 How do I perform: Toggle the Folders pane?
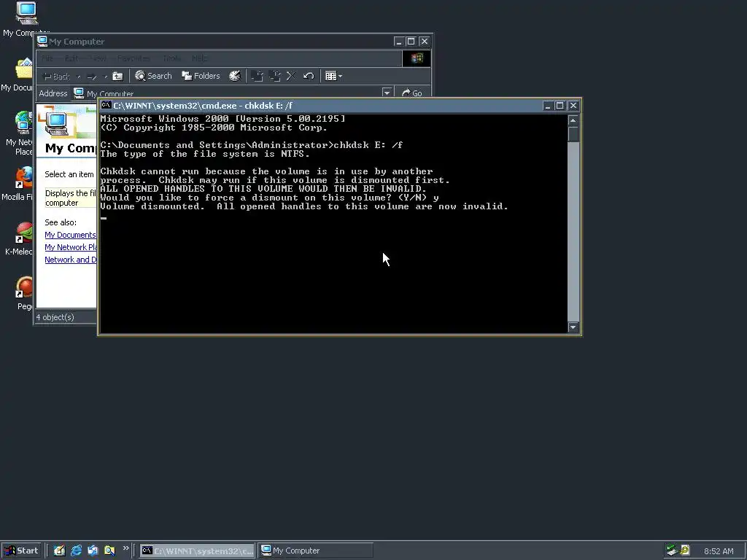tap(201, 76)
